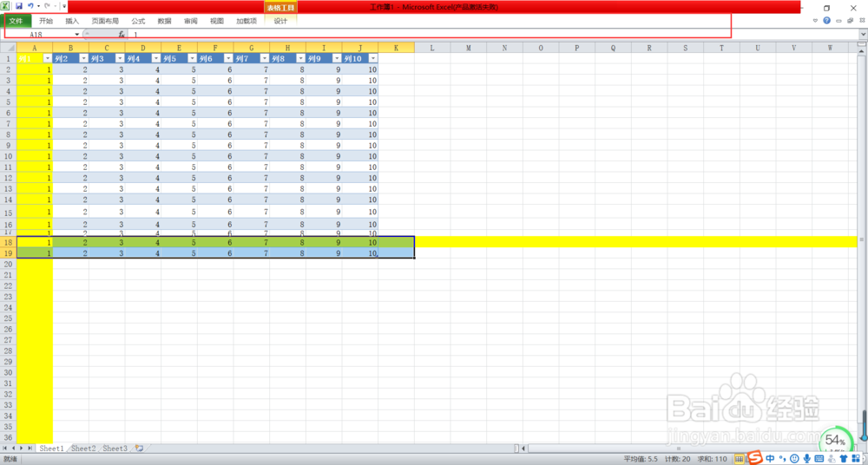Open the 页面布局 ribbon tab

click(x=105, y=21)
